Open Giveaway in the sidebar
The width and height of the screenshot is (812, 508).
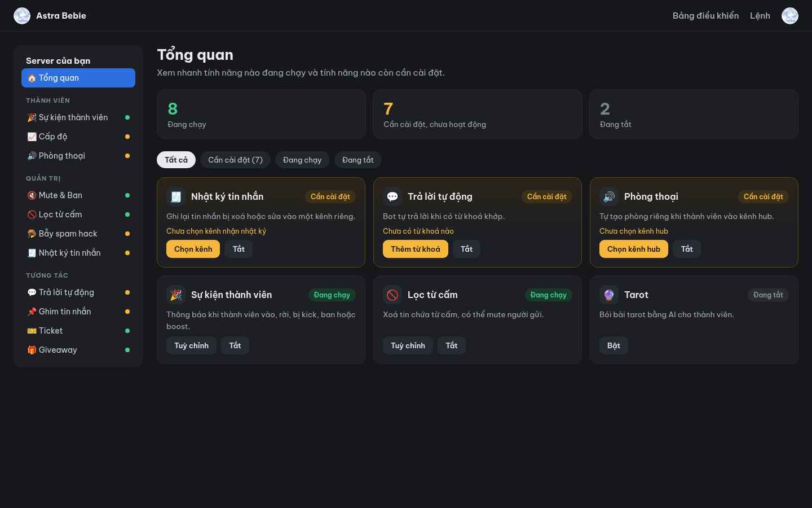(x=78, y=350)
